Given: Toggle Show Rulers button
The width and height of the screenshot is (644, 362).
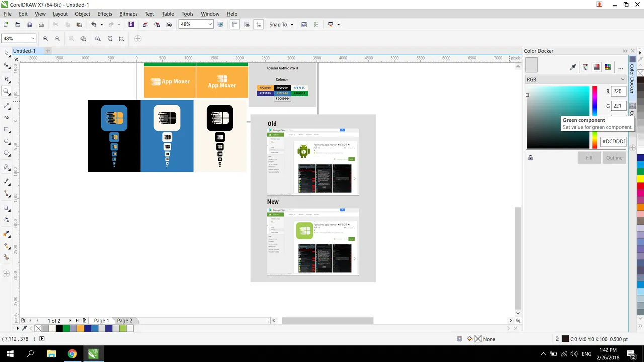Looking at the screenshot, I should pos(234,24).
